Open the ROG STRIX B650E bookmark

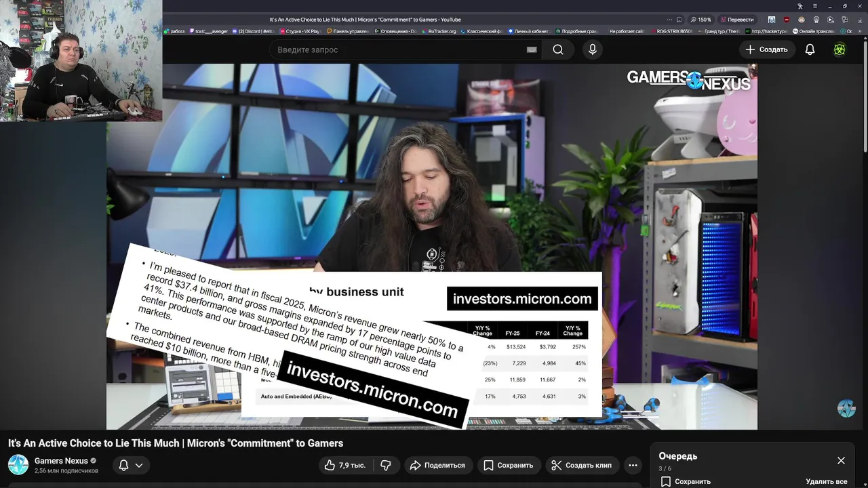point(671,31)
